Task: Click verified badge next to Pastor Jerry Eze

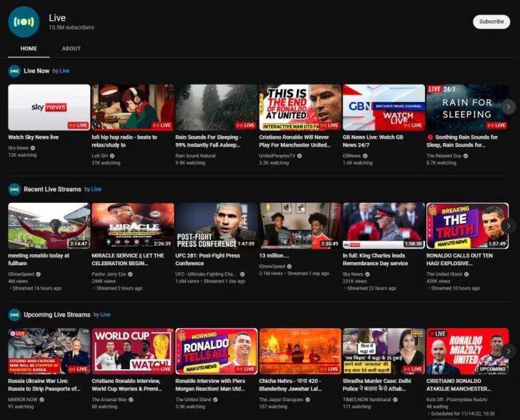Action: point(131,274)
